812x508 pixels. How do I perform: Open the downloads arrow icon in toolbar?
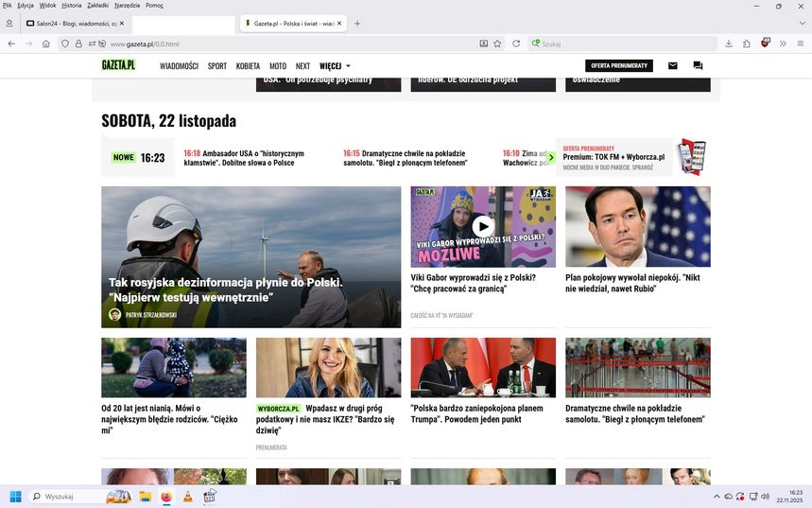tap(729, 44)
